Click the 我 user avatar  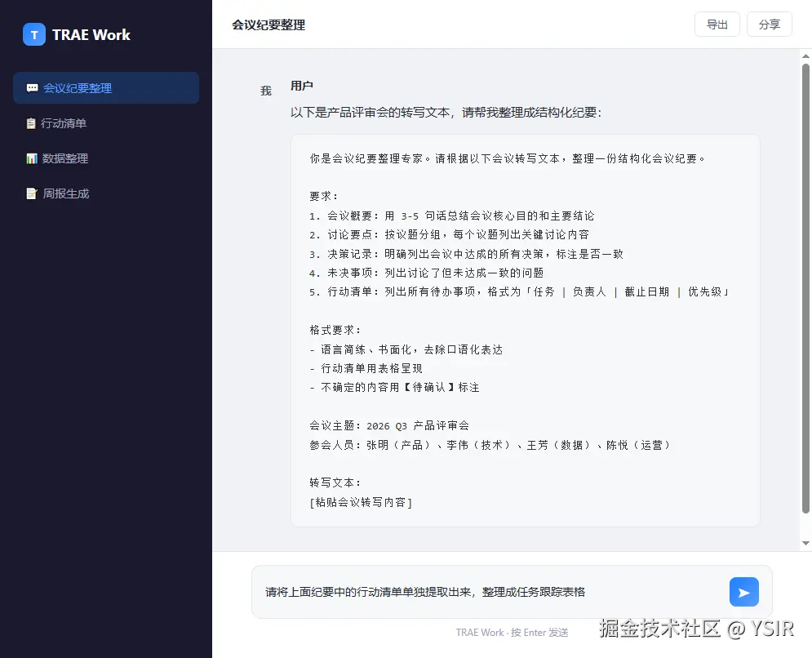[x=266, y=91]
